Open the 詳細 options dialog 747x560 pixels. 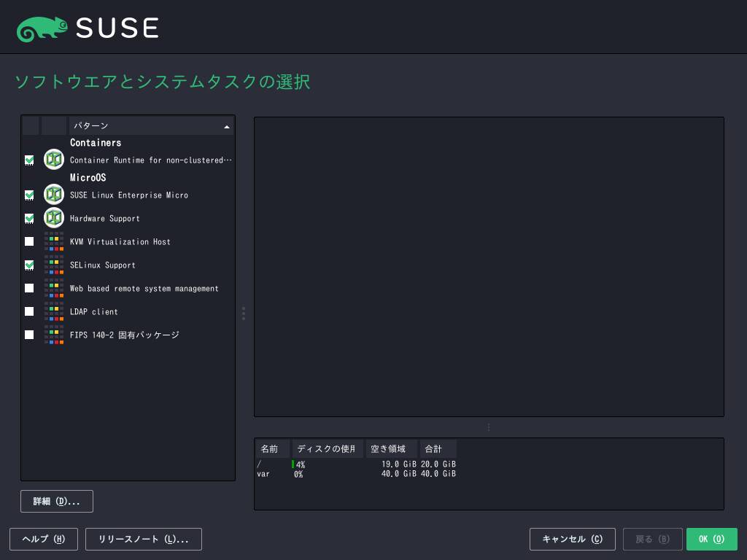pyautogui.click(x=56, y=501)
